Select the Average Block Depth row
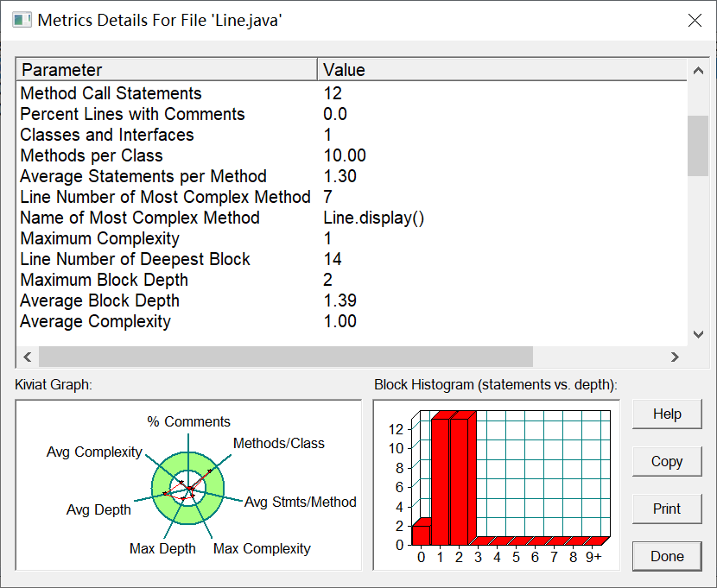717x588 pixels. pos(352,300)
